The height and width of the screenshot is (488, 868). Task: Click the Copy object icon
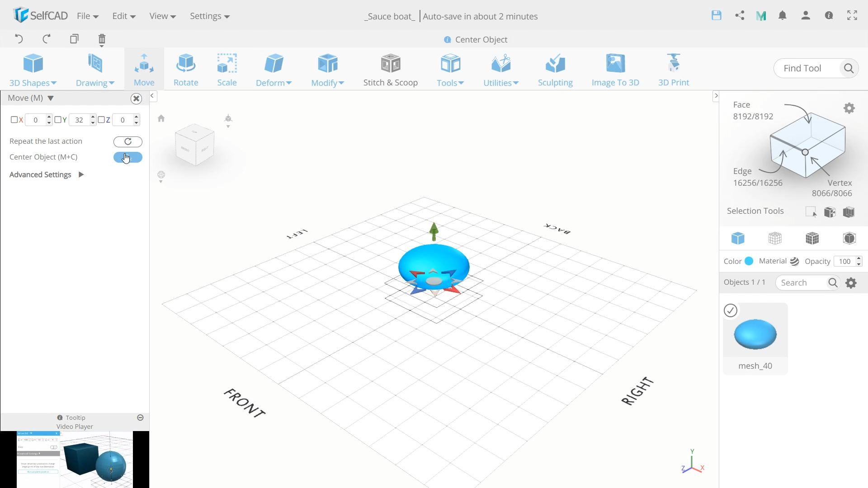click(74, 39)
